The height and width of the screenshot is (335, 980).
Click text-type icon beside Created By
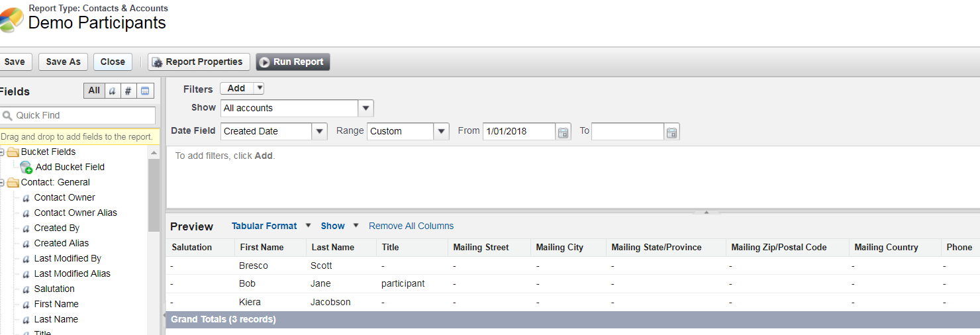coord(26,228)
